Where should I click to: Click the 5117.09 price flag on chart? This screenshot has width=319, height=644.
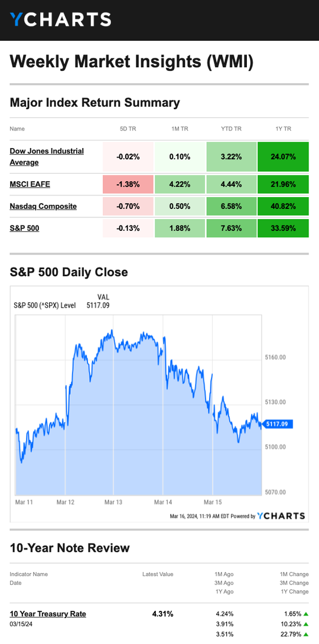(278, 424)
